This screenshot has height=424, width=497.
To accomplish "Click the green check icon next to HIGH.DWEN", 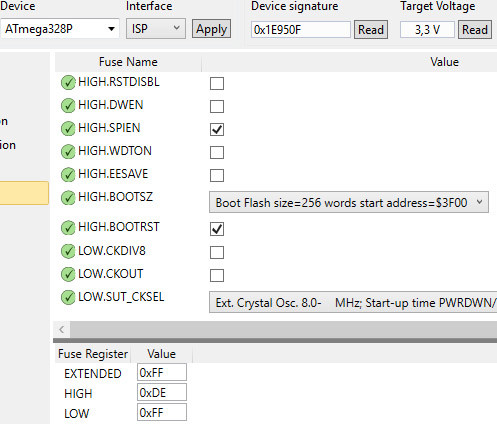I will pos(68,106).
